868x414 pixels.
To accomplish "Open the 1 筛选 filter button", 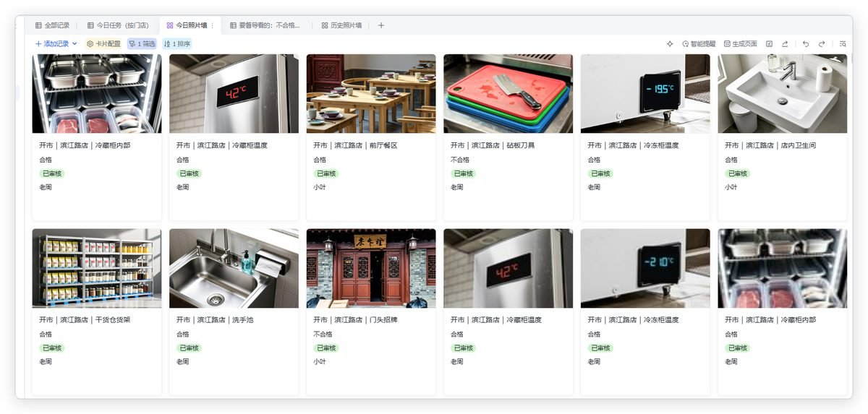I will [x=142, y=44].
